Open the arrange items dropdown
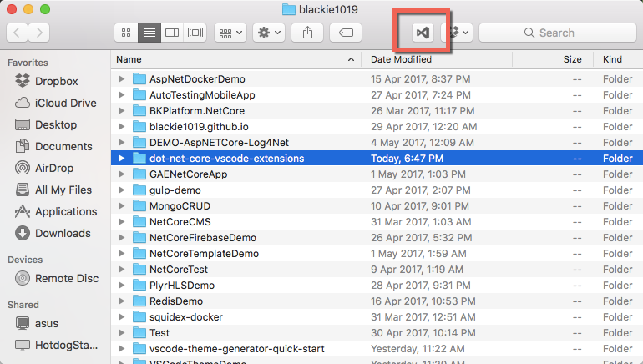Viewport: 643px width, 364px height. [230, 33]
